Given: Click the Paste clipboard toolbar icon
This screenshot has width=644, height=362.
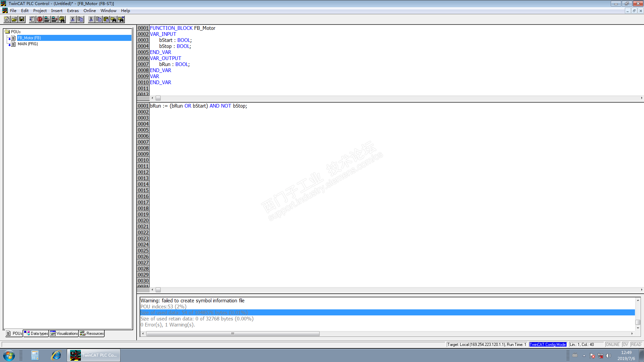Looking at the screenshot, I should [x=106, y=19].
